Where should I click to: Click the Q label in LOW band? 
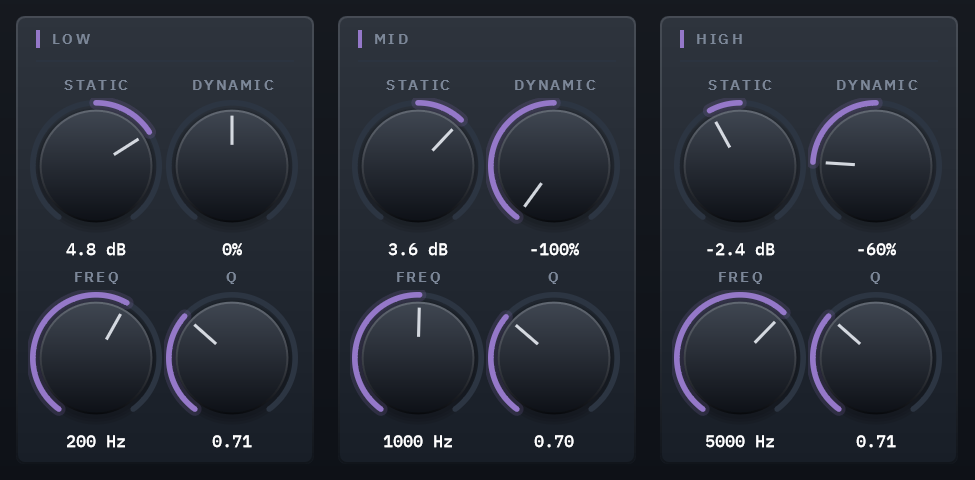[232, 277]
